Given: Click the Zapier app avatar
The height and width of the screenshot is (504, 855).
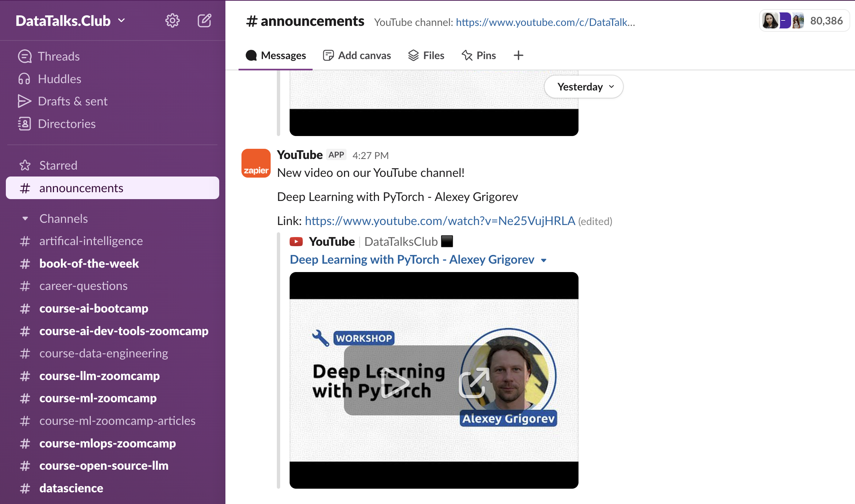Looking at the screenshot, I should point(256,163).
